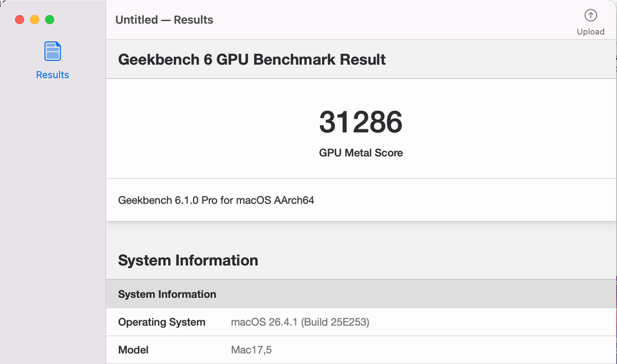Zoom window using green button
Viewport: 617px width, 364px height.
[50, 20]
